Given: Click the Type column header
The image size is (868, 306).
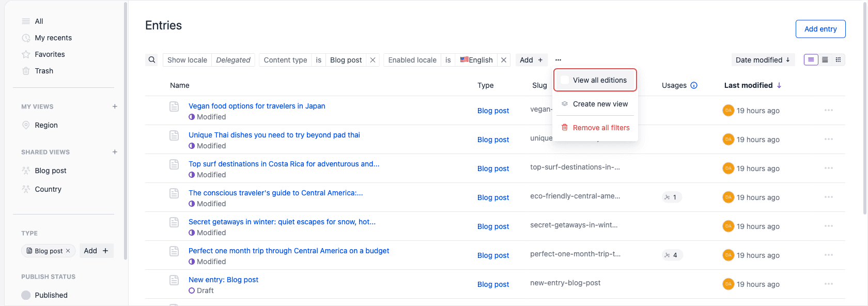Looking at the screenshot, I should 486,85.
